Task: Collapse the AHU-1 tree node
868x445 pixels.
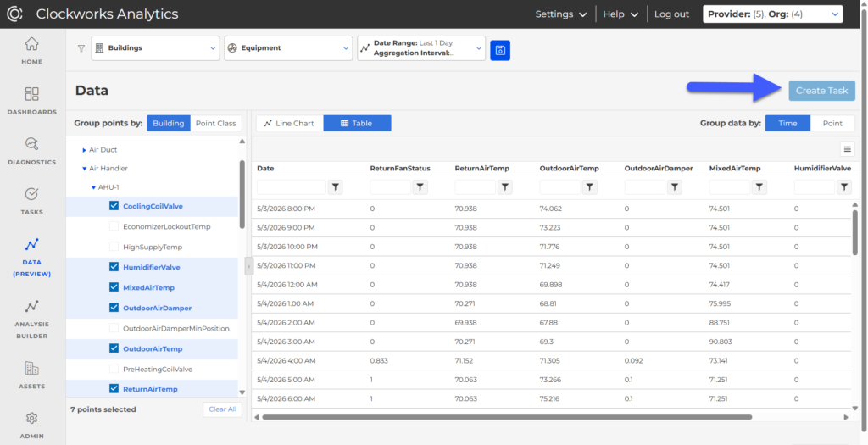Action: coord(93,187)
